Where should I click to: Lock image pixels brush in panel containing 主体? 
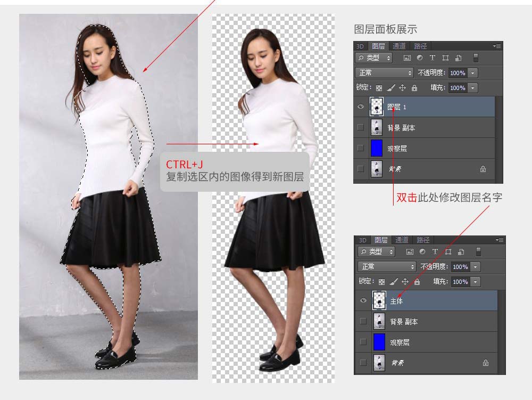pos(394,282)
